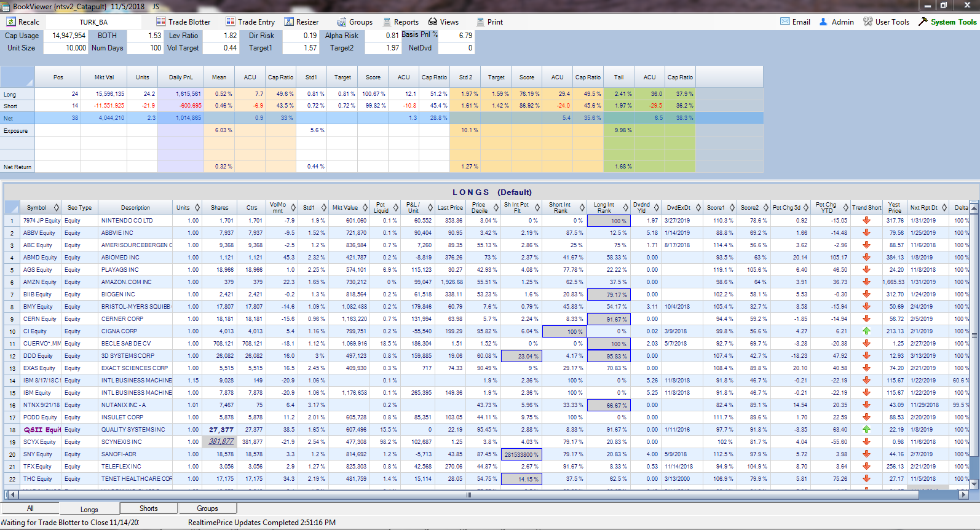Open the Price Decile column filter
Viewport: 980px width, 530px height.
(x=496, y=208)
